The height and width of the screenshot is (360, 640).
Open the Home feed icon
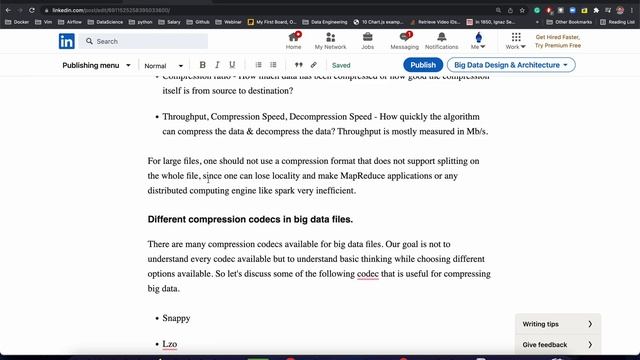(293, 38)
